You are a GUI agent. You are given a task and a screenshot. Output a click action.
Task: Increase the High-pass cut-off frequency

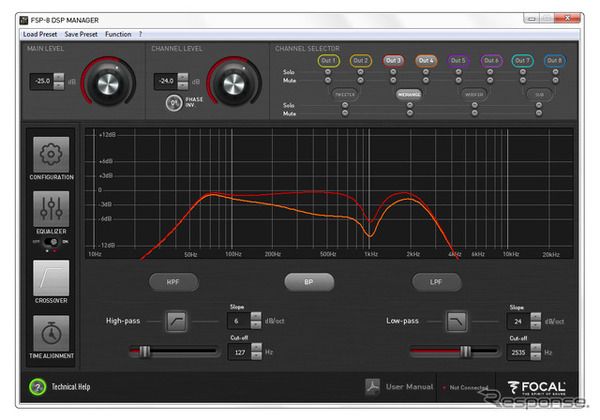coord(256,347)
